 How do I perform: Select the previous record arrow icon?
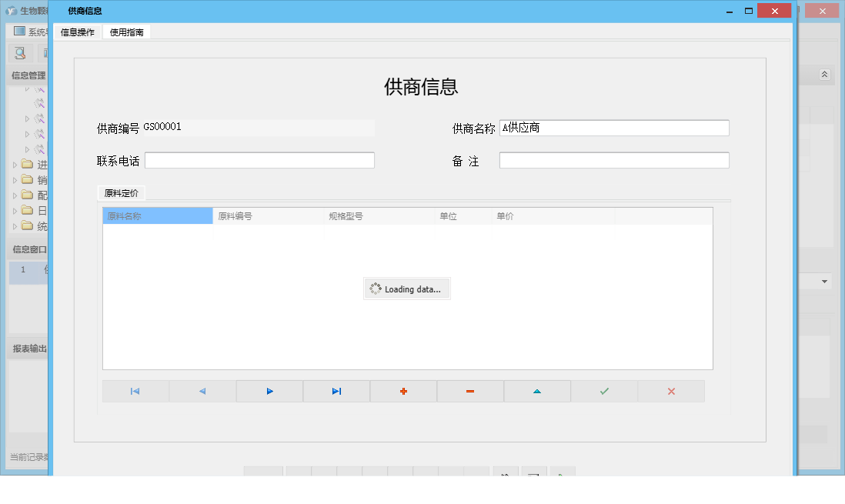tap(202, 391)
